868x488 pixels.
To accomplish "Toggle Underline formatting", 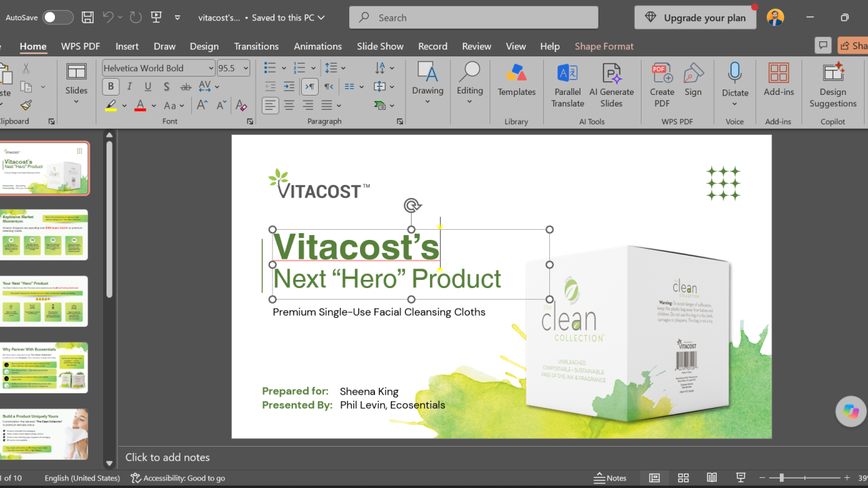I will point(148,87).
